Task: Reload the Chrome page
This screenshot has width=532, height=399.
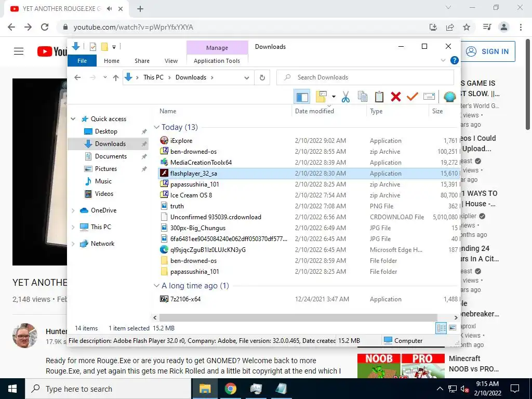Action: coord(45,27)
